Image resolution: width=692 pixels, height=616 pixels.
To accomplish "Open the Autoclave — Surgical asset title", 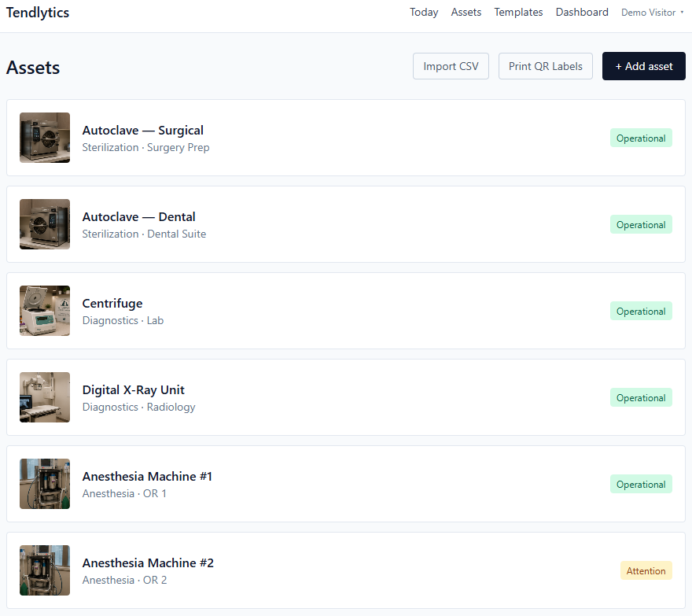I will (142, 131).
